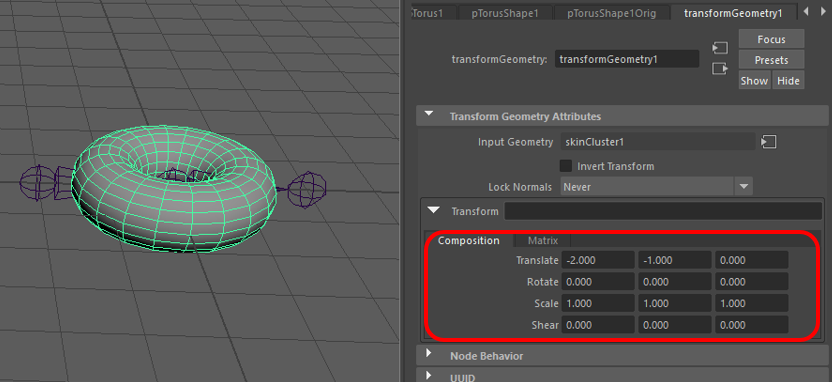
Task: Open the pTorusShape1Orig tab
Action: click(x=612, y=13)
